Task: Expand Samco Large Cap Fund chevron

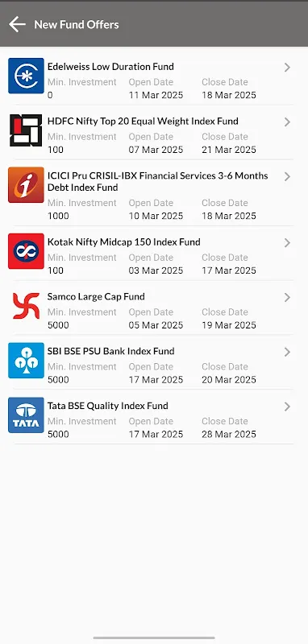Action: [287, 297]
